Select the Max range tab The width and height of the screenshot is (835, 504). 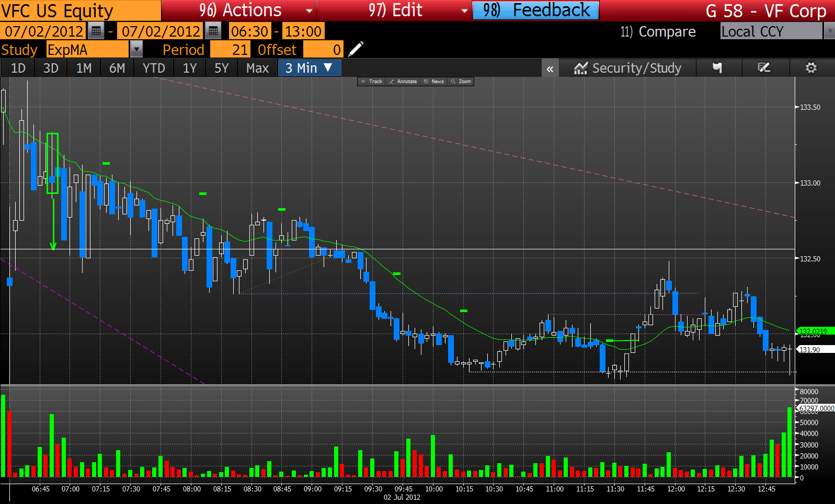257,68
